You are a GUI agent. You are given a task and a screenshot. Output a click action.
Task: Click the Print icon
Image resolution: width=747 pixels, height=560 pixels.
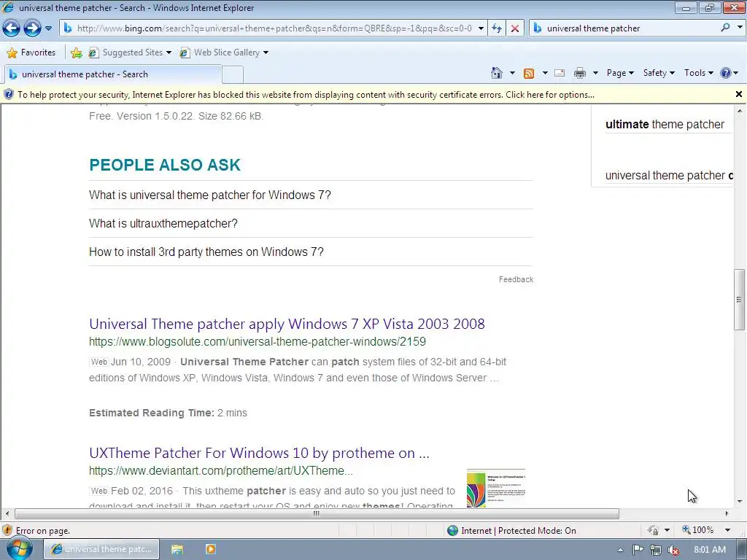pyautogui.click(x=580, y=73)
